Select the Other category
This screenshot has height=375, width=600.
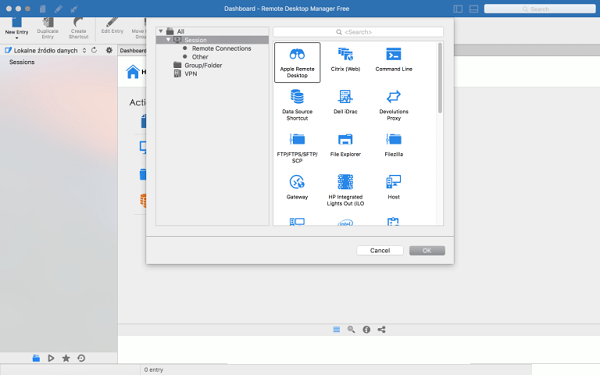tap(200, 57)
